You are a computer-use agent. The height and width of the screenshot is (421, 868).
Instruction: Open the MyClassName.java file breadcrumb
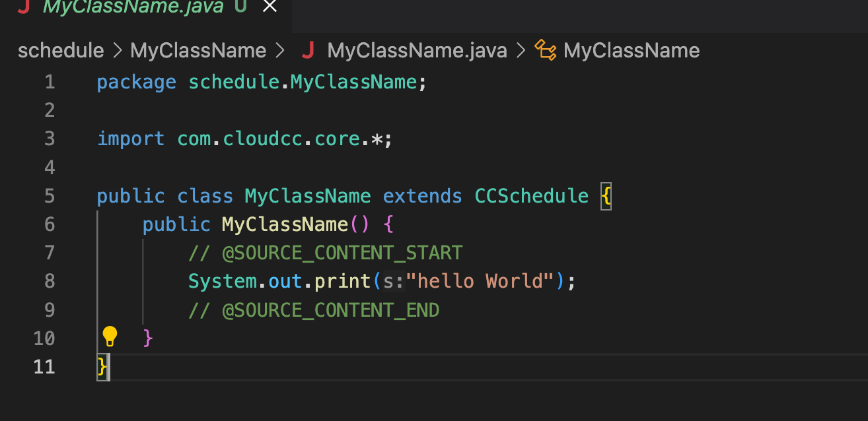pos(417,51)
